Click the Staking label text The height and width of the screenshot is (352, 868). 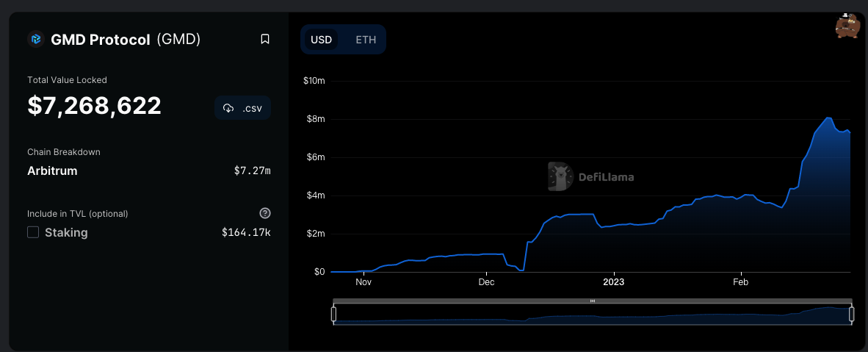coord(66,232)
